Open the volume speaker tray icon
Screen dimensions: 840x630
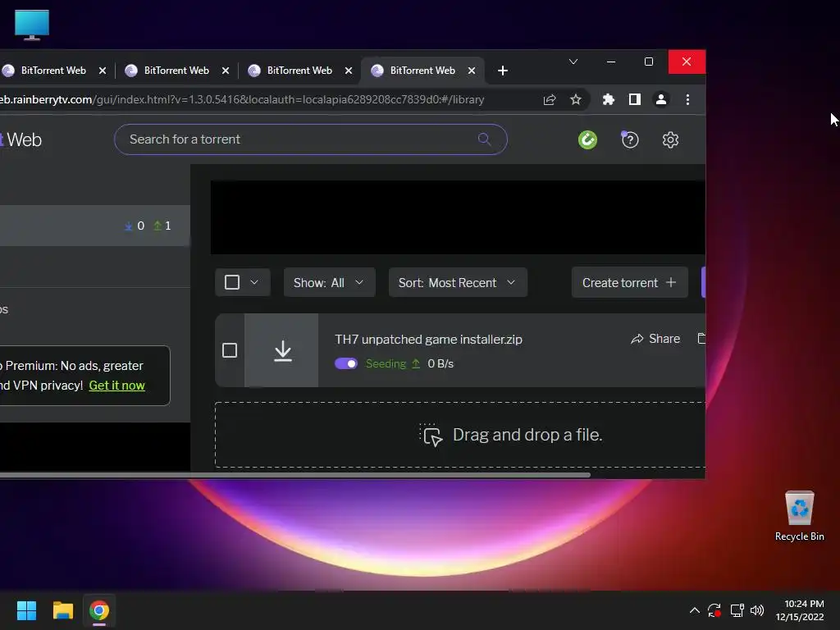point(757,610)
